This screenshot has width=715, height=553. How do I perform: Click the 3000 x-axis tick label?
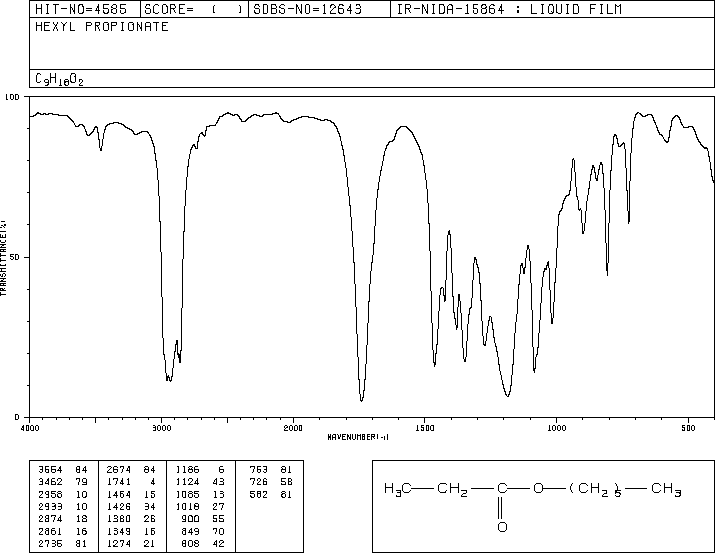pyautogui.click(x=161, y=428)
